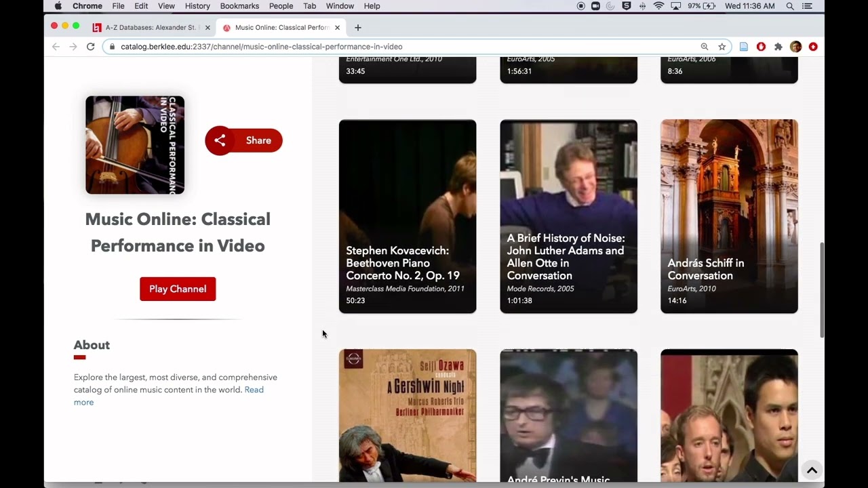
Task: Click the screen recording status icon
Action: (581, 6)
